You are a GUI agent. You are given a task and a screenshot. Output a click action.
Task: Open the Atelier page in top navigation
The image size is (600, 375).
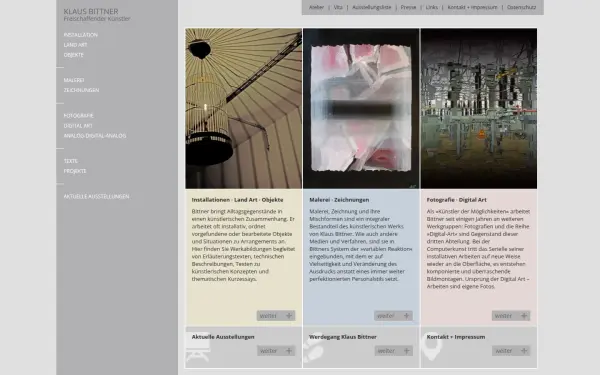click(316, 7)
